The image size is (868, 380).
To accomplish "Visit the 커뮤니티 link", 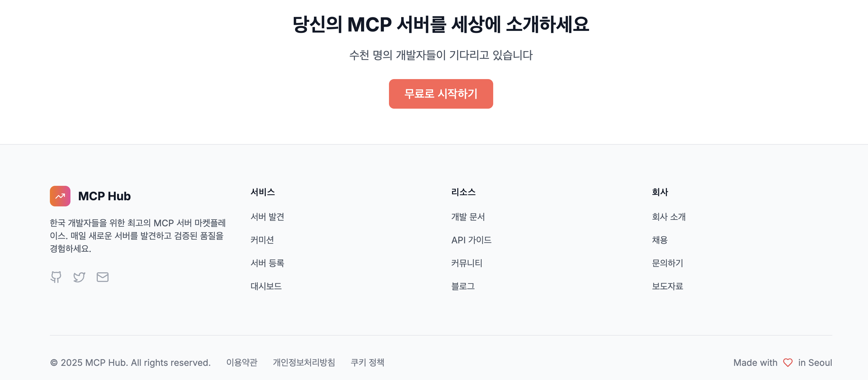I will (x=467, y=263).
